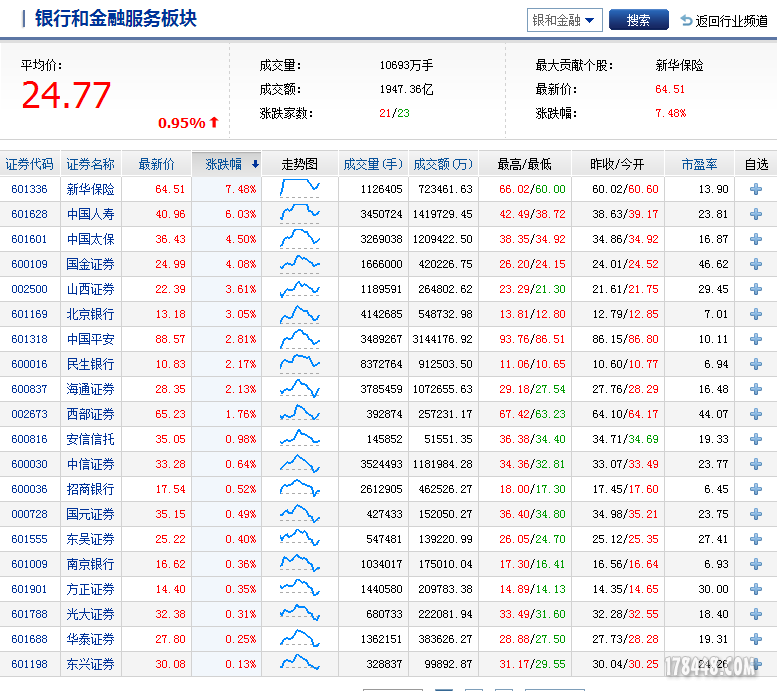
Task: Add 光大证券 to watchlist with plus icon
Action: [756, 614]
